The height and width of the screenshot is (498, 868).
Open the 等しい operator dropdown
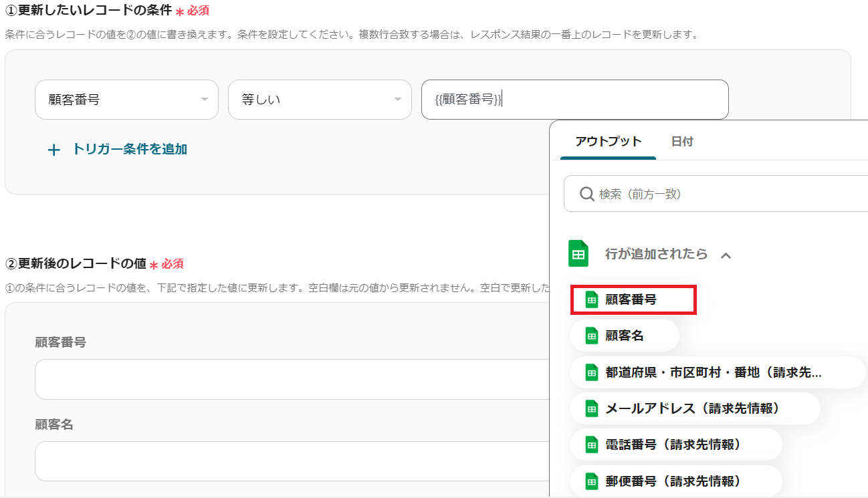point(319,100)
